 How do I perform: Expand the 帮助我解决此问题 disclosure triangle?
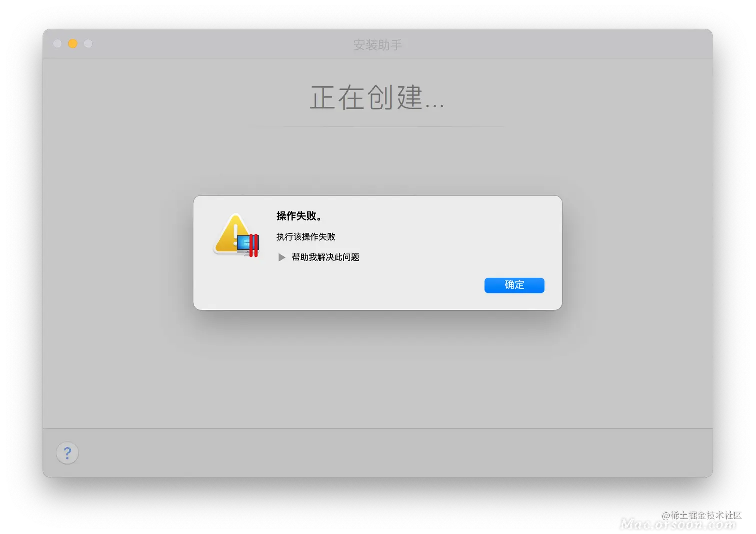282,257
